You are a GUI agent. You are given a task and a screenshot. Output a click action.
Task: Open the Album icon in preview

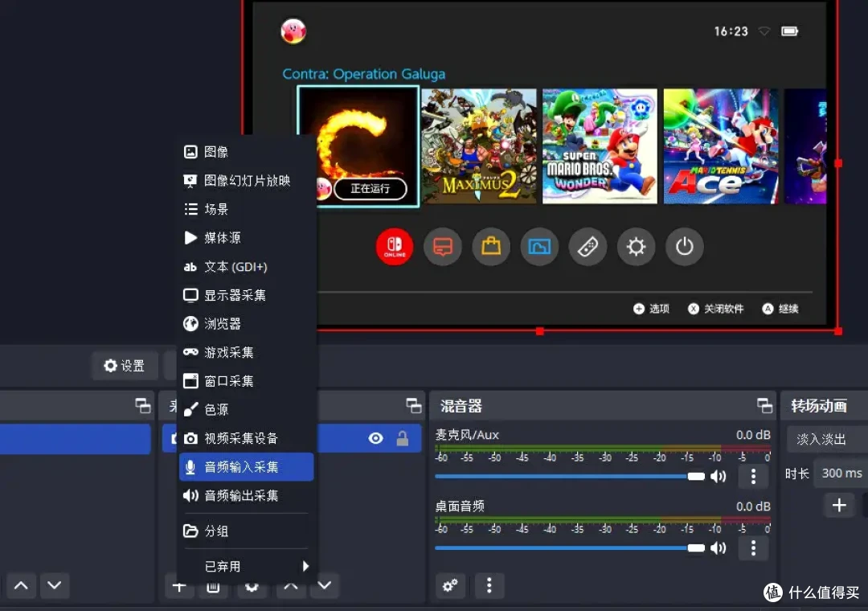539,247
